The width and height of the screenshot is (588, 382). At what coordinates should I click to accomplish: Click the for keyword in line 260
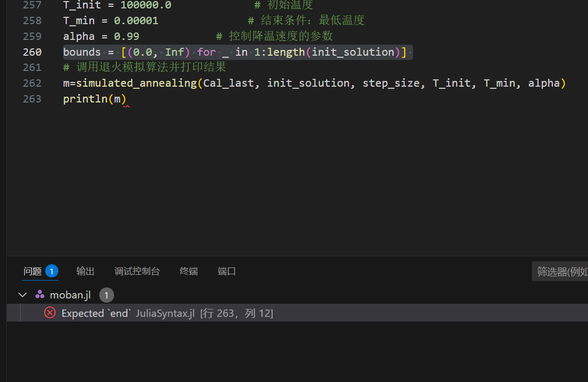[x=207, y=51]
